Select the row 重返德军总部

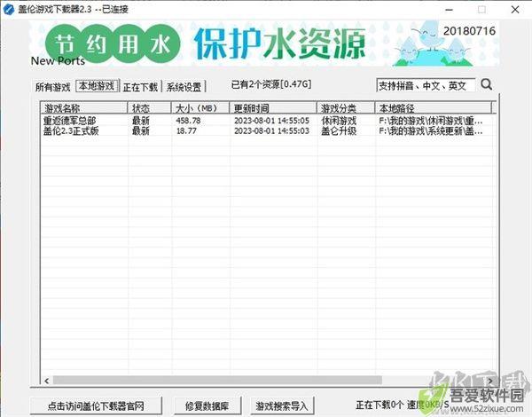click(x=266, y=121)
